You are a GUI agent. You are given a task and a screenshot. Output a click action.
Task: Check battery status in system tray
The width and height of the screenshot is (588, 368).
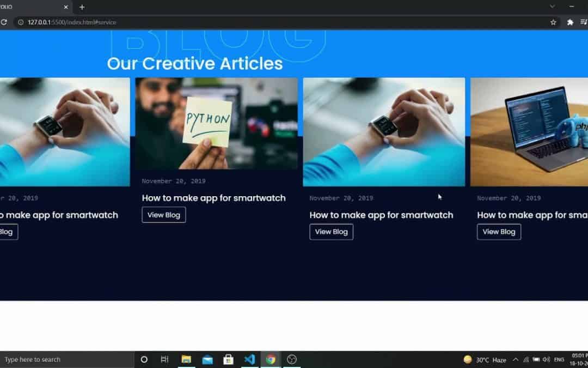(x=536, y=360)
